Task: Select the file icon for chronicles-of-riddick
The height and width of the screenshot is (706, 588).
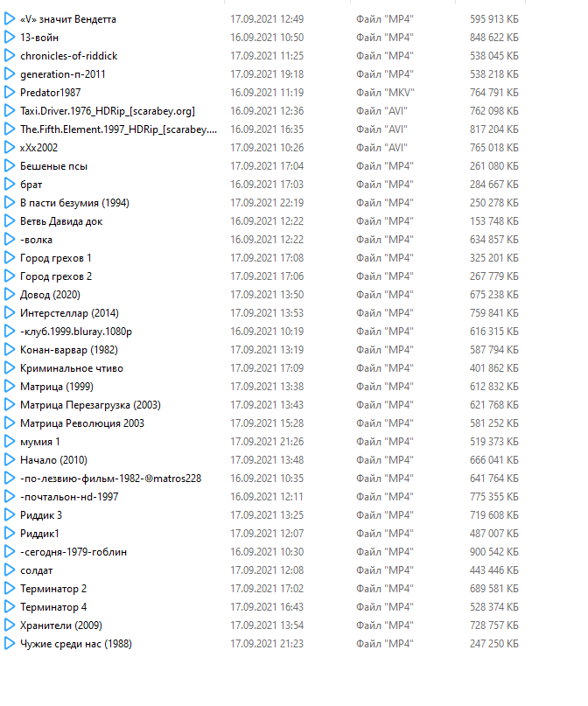Action: 10,56
